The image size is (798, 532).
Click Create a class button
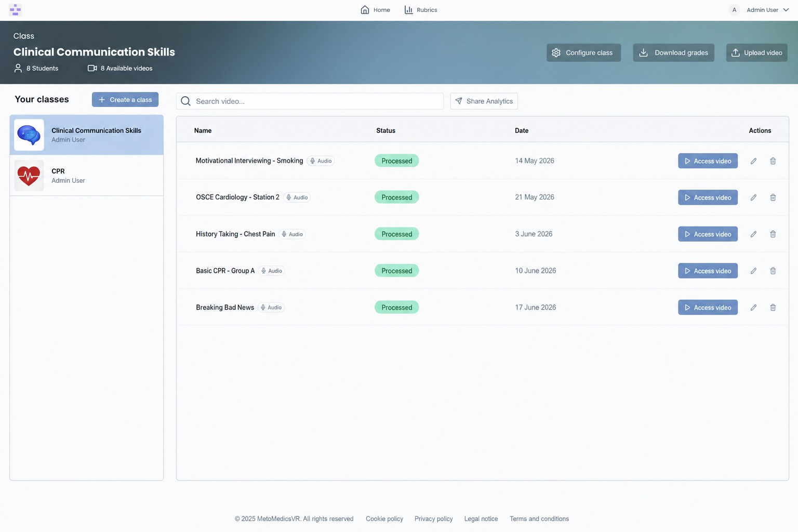[125, 100]
